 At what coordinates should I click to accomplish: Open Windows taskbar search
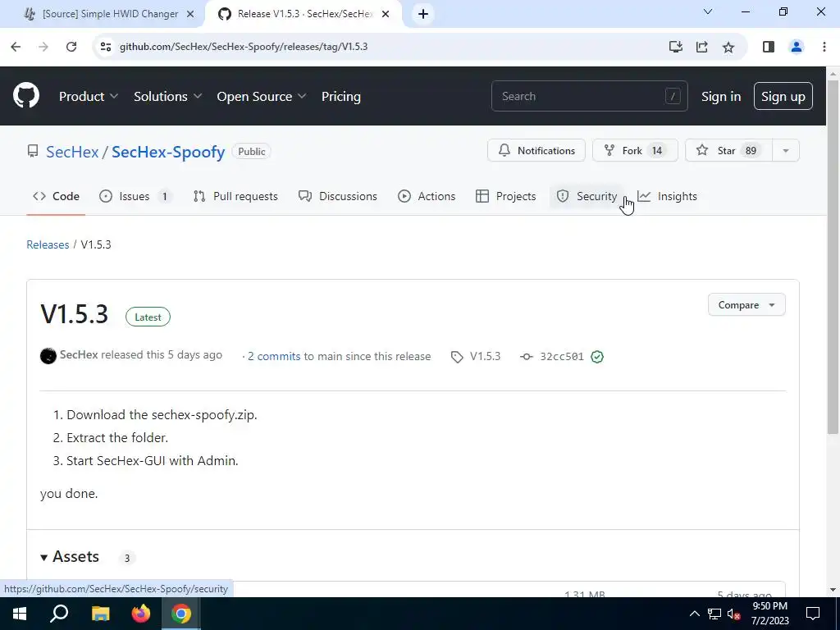59,614
